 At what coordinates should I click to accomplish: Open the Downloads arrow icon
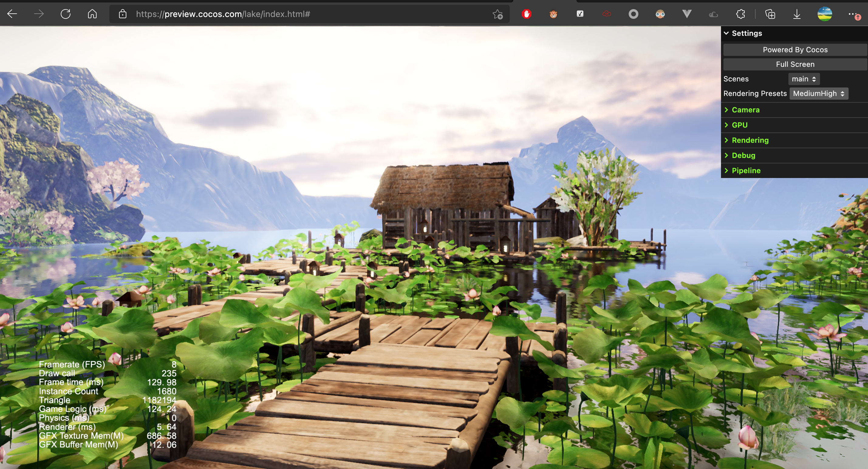(797, 14)
